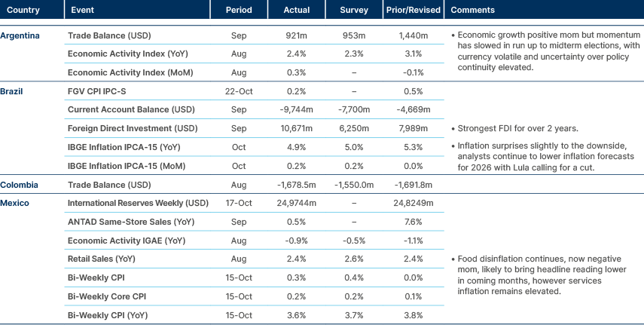Select the Actual column header
Viewport: 644px width, 325px height.
(x=297, y=11)
